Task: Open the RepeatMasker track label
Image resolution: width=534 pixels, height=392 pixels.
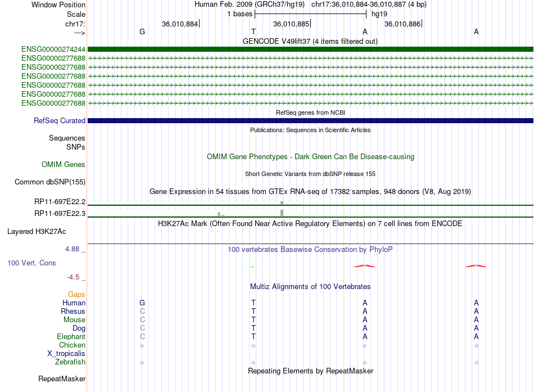Action: [x=62, y=379]
